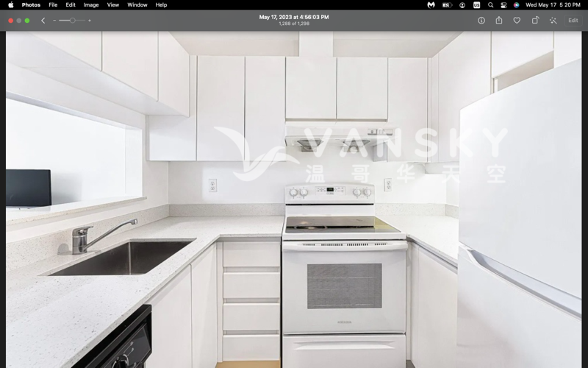Open Spotlight search in the menu bar

coord(490,4)
